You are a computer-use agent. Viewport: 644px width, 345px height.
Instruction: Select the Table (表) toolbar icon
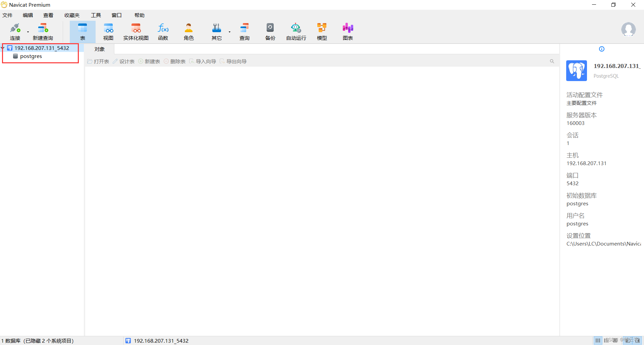tap(83, 31)
